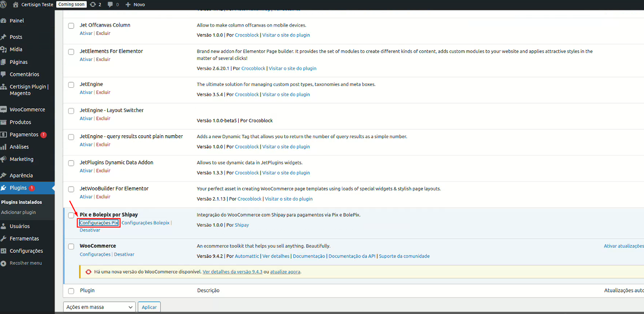
Task: Click the WooCommerce woo icon in sidebar
Action: (x=3, y=109)
